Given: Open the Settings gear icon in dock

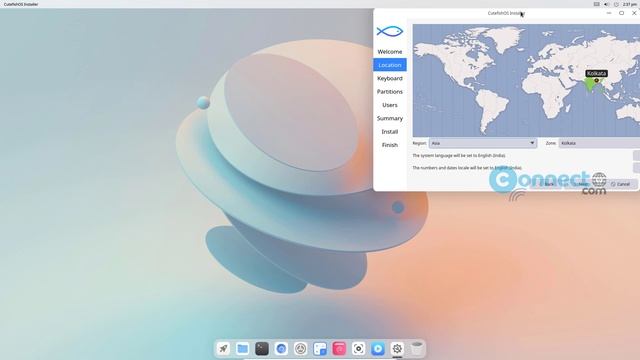Looking at the screenshot, I should coord(397,349).
